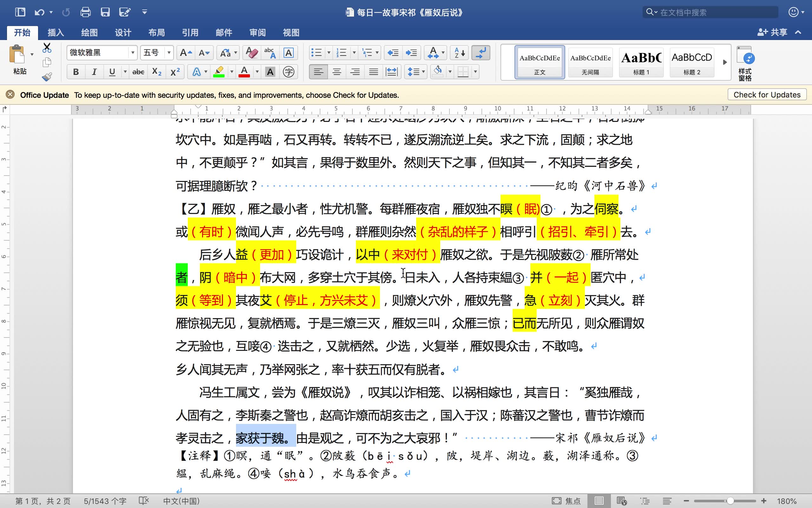Open the Styles Pane icon
The image size is (812, 508).
(x=745, y=64)
